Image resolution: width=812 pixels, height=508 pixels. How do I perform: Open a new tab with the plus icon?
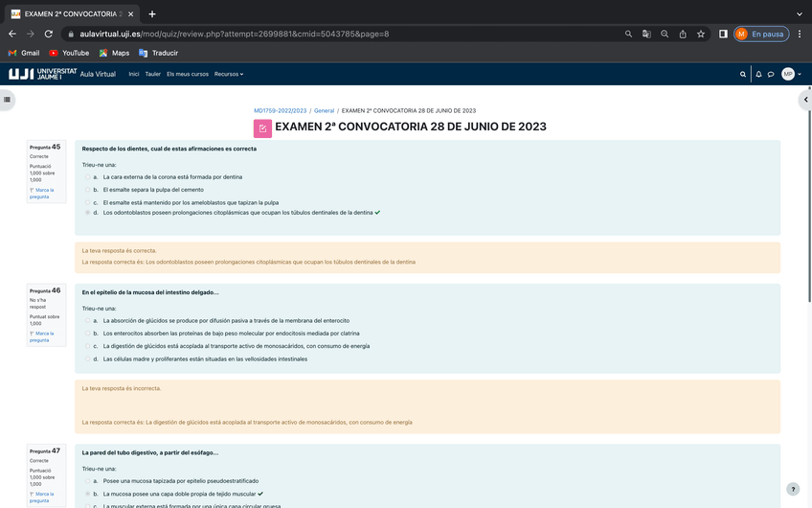pos(151,14)
